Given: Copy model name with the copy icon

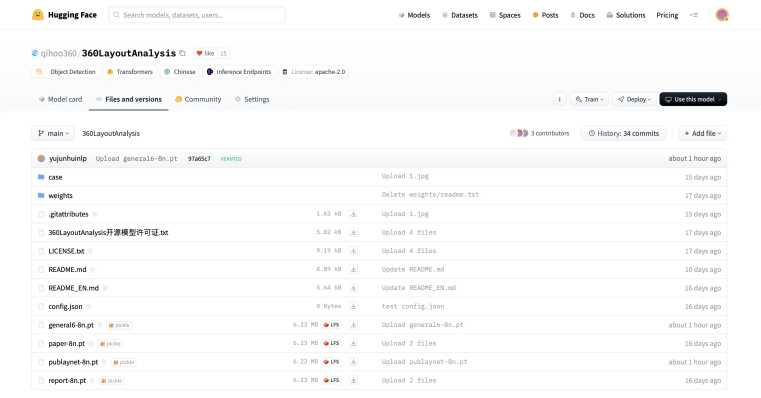Looking at the screenshot, I should pos(182,53).
